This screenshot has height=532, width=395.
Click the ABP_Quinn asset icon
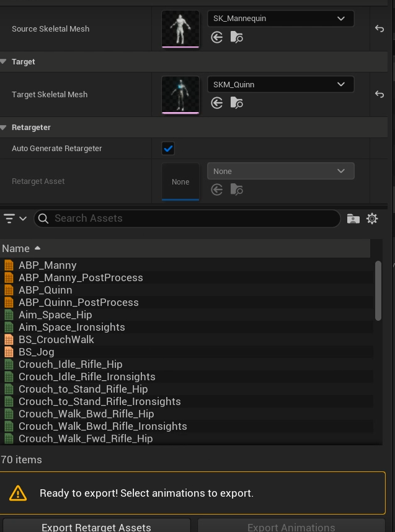click(9, 290)
